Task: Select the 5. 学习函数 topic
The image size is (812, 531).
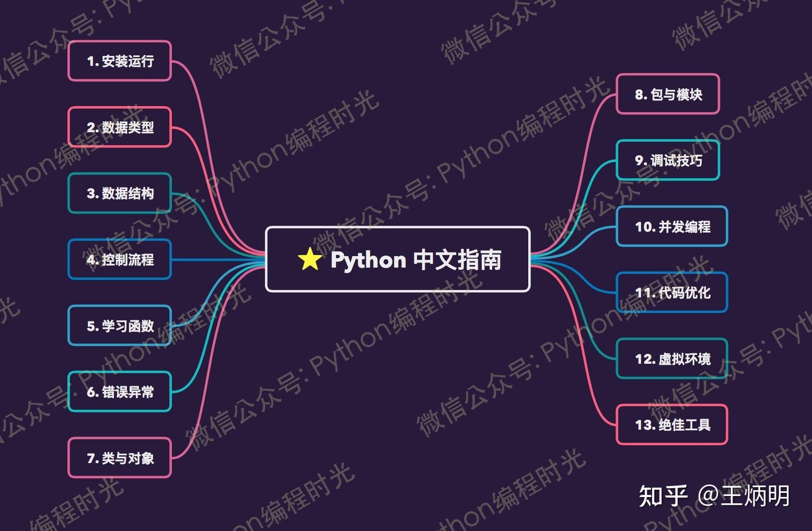Action: click(119, 326)
